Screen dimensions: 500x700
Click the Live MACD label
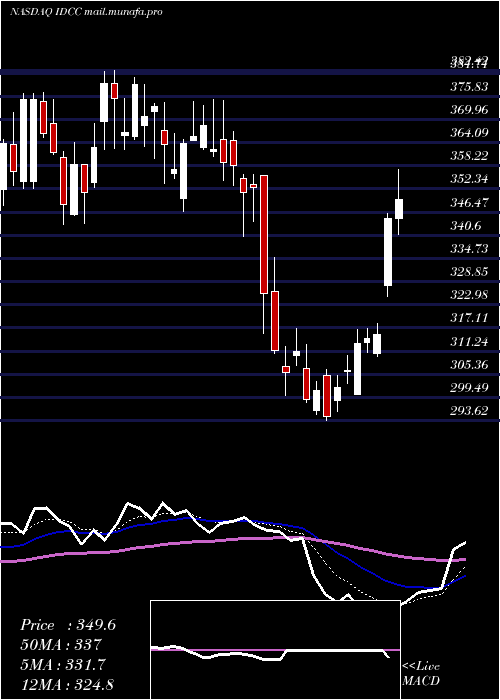click(421, 674)
